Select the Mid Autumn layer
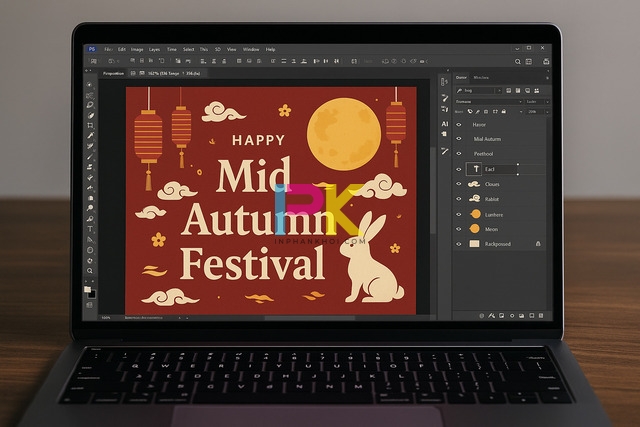The image size is (640, 427). (x=490, y=139)
